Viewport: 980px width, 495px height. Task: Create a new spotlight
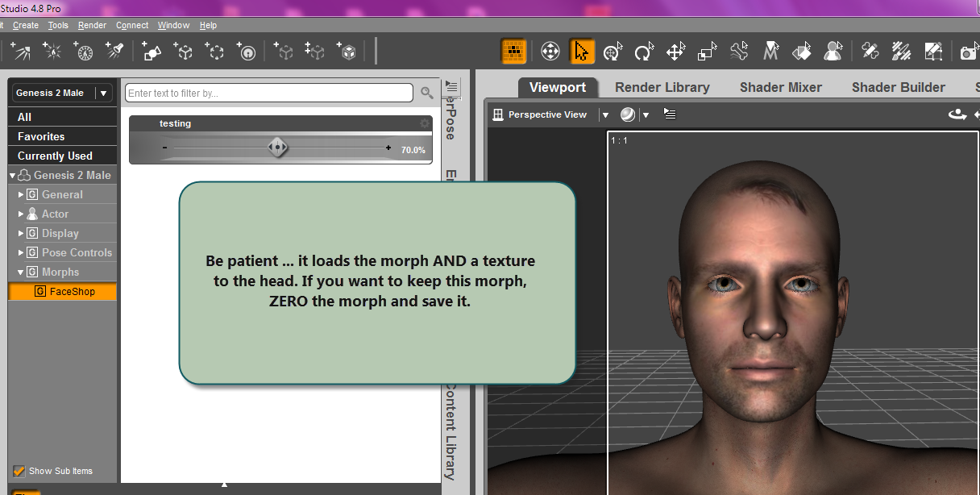click(x=114, y=52)
